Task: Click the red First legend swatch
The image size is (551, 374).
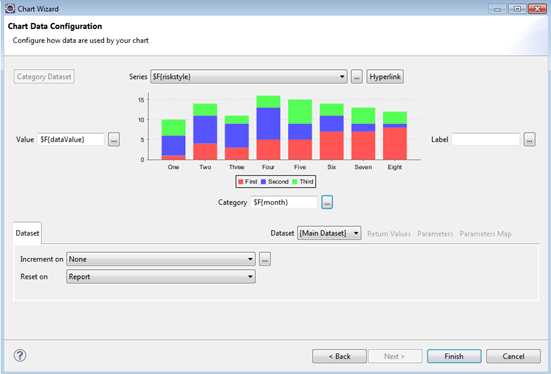Action: (241, 182)
